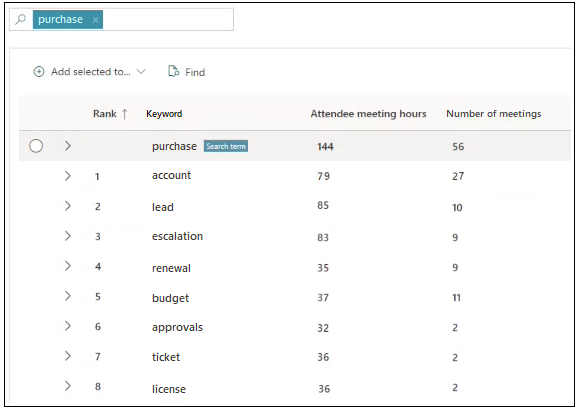580x411 pixels.
Task: Click 144 hours in purchase row
Action: [325, 146]
